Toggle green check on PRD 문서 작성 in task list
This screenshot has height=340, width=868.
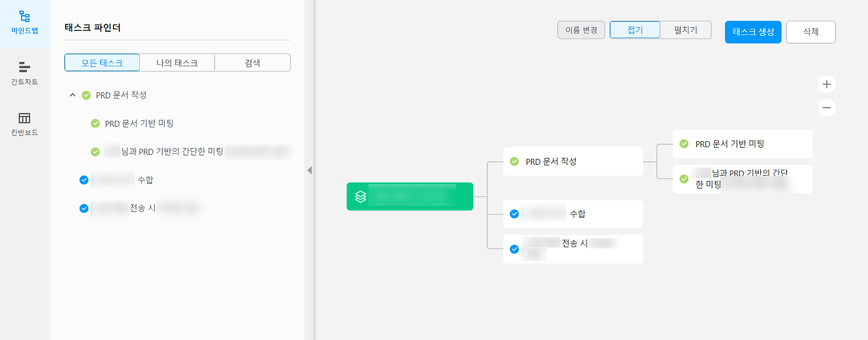(x=86, y=95)
